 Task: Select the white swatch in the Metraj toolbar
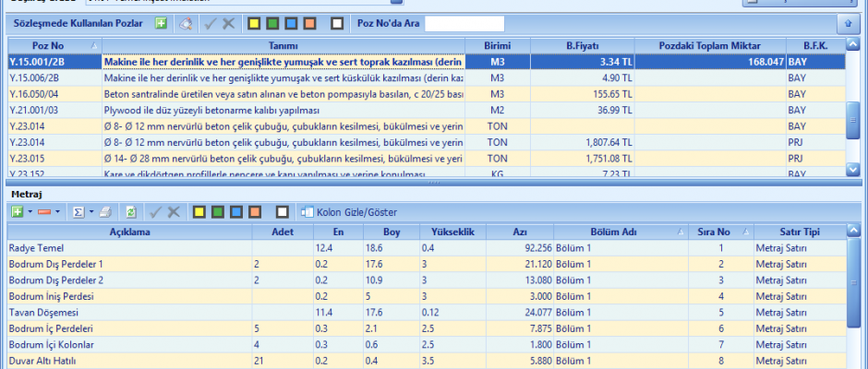[283, 212]
